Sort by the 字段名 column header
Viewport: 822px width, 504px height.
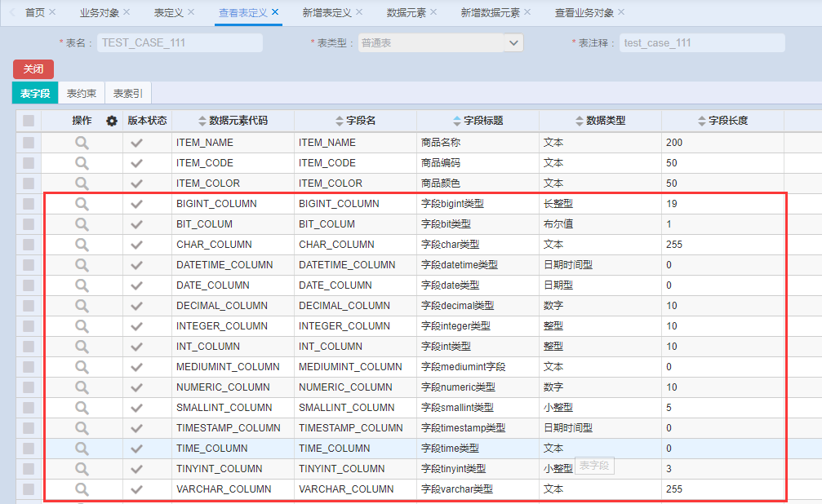click(355, 121)
